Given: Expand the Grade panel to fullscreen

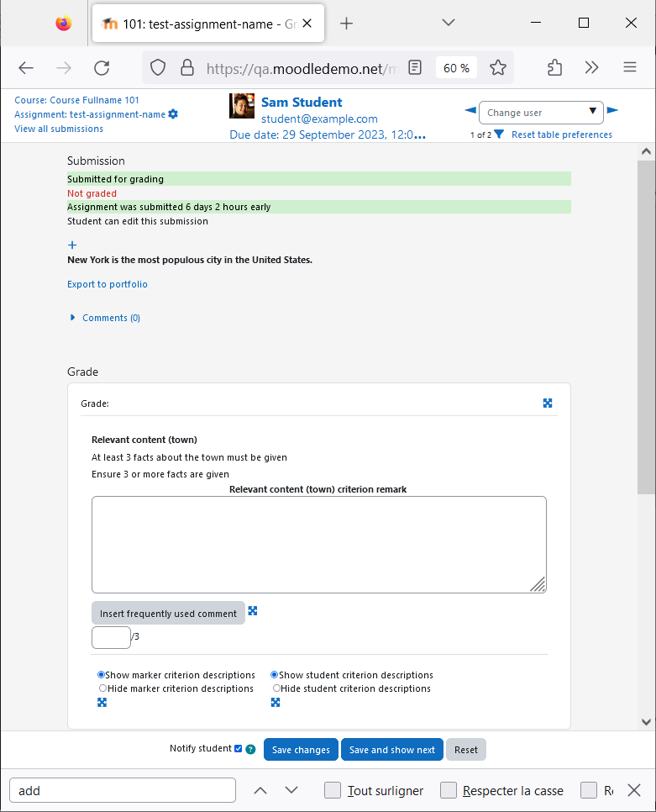Looking at the screenshot, I should tap(548, 403).
